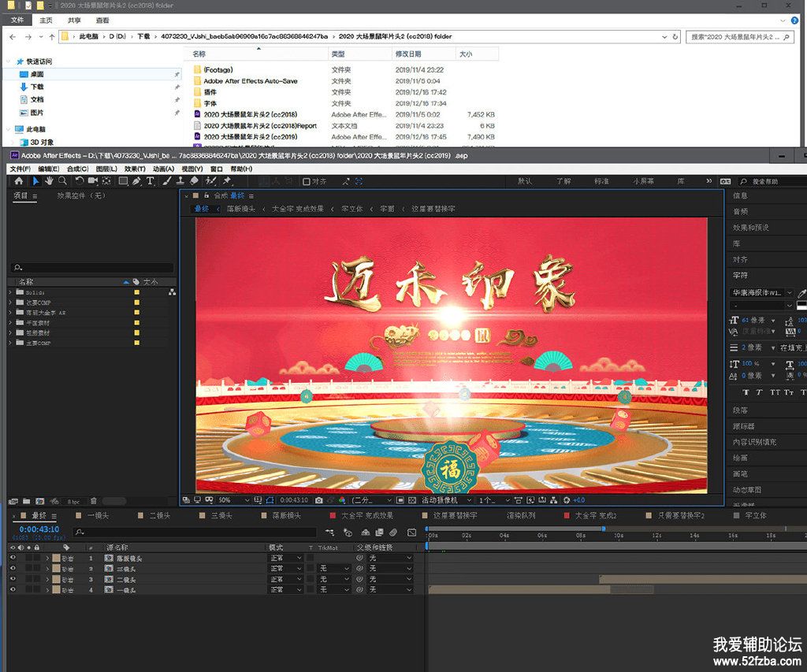Click the Home icon in After Effects toolbar
807x672 pixels.
19,180
